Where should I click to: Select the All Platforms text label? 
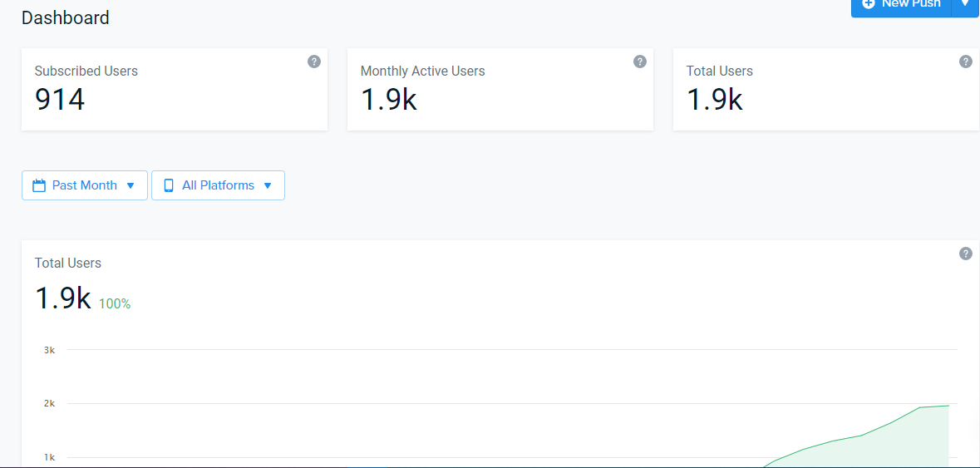(218, 185)
